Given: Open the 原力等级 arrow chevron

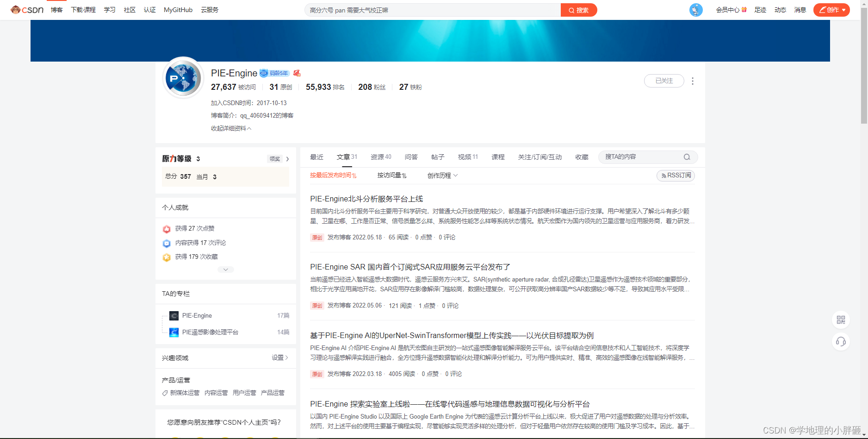Looking at the screenshot, I should pos(287,159).
